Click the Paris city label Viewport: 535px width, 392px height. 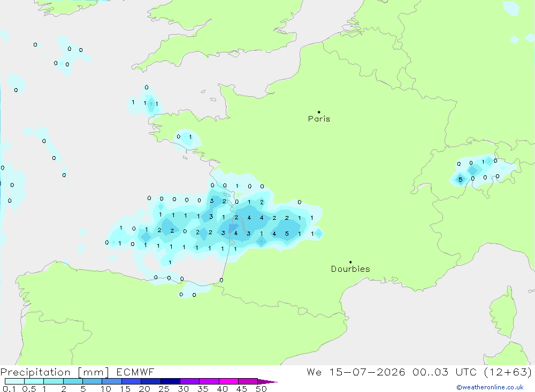319,119
